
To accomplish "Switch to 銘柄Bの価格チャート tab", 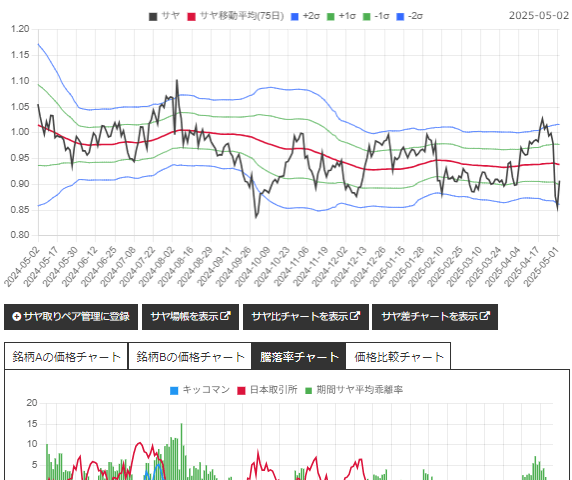I will pos(190,356).
